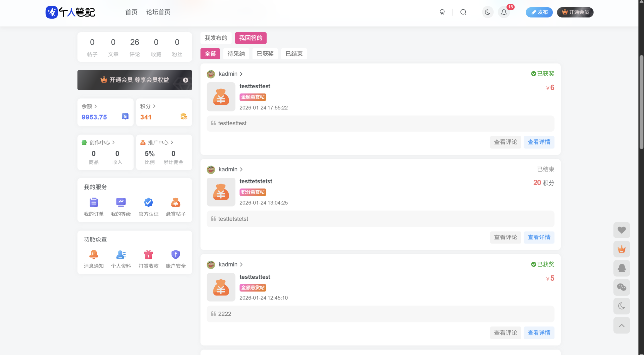Click the testtesttest post thumbnail at top
Image resolution: width=644 pixels, height=355 pixels.
[x=221, y=97]
